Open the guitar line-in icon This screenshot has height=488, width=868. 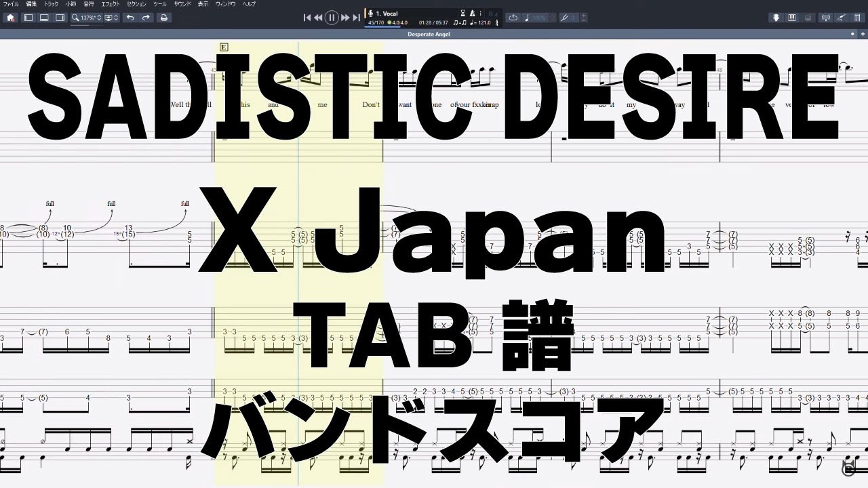[842, 18]
